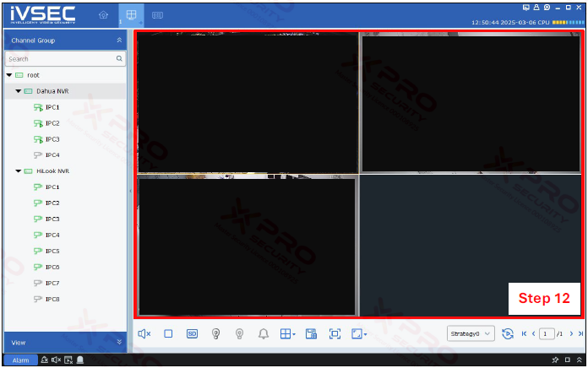Click the search magnifier icon

tap(119, 58)
